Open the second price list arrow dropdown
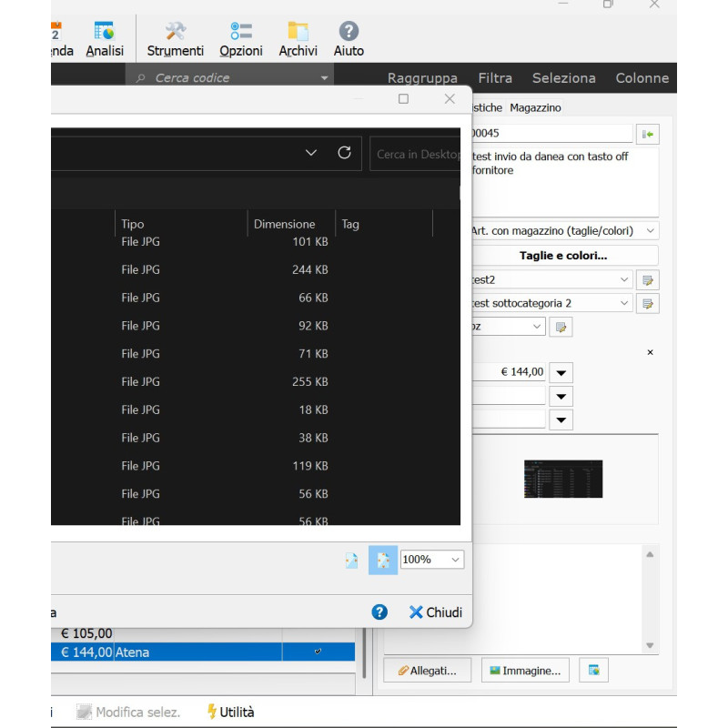The width and height of the screenshot is (728, 728). click(561, 396)
